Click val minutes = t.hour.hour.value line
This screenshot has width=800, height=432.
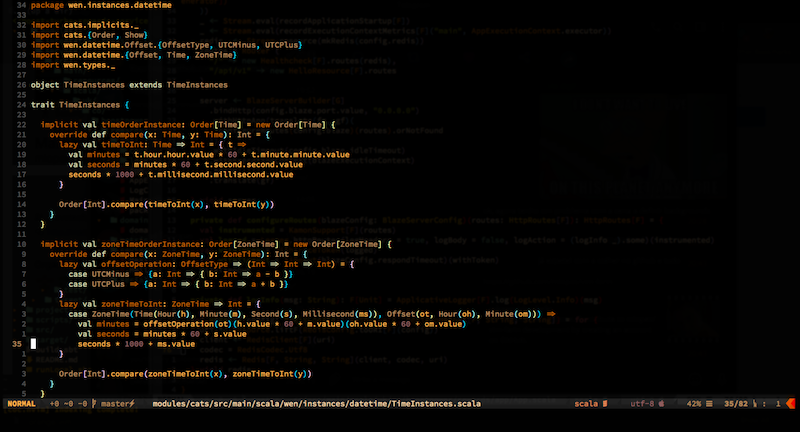tap(209, 155)
